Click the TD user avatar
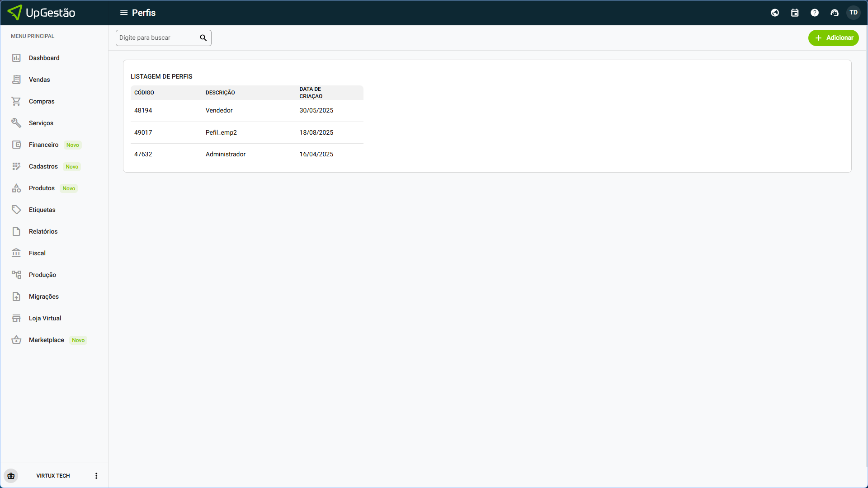Screen dimensions: 868x488 tap(854, 13)
